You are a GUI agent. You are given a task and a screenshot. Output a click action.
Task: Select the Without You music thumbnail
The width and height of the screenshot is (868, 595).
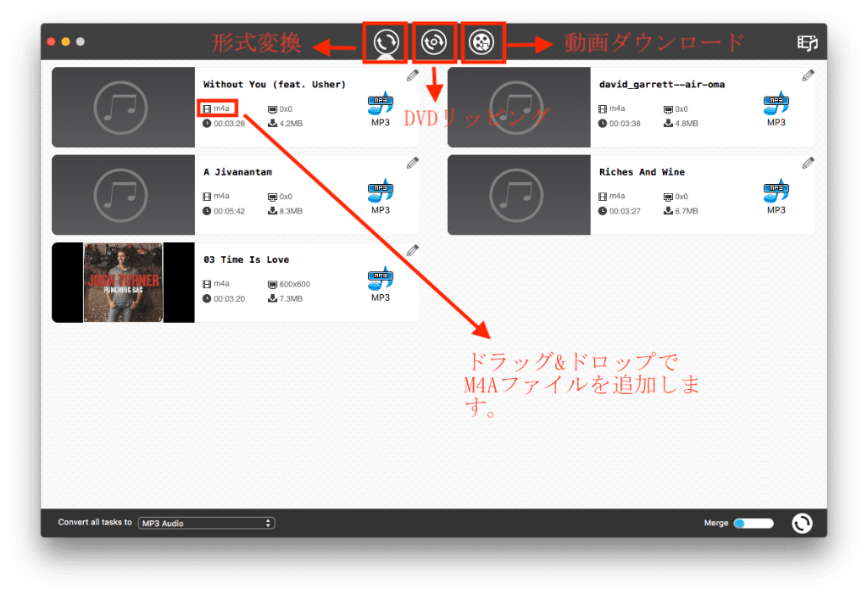[x=123, y=108]
